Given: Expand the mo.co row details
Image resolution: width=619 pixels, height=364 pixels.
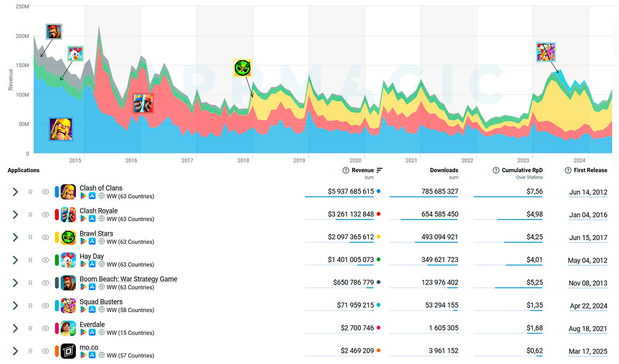Looking at the screenshot, I should (x=15, y=351).
